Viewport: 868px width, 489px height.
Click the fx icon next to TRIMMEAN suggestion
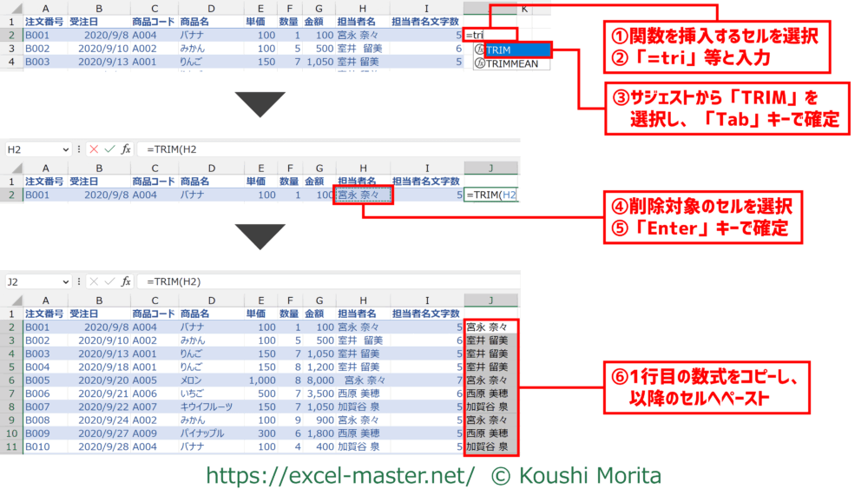coord(479,63)
